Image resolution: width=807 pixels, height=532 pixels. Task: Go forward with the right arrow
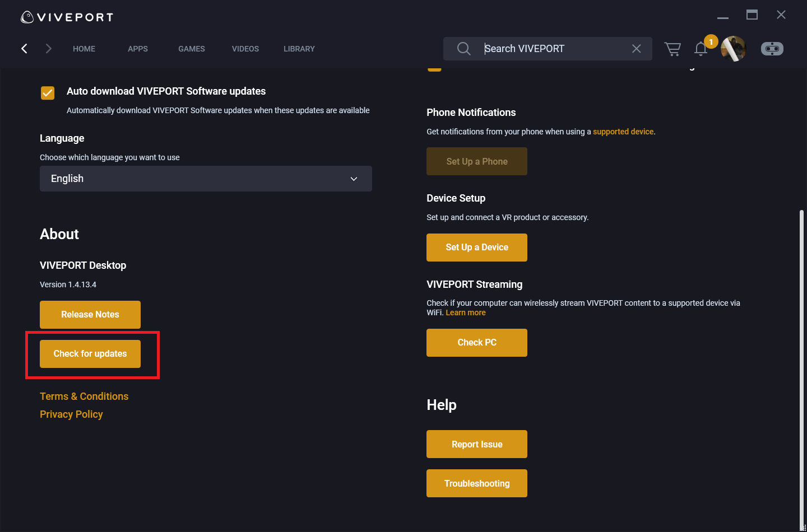(49, 49)
